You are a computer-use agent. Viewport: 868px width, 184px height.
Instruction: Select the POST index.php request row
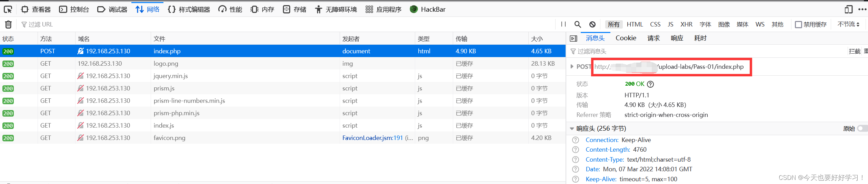click(283, 51)
